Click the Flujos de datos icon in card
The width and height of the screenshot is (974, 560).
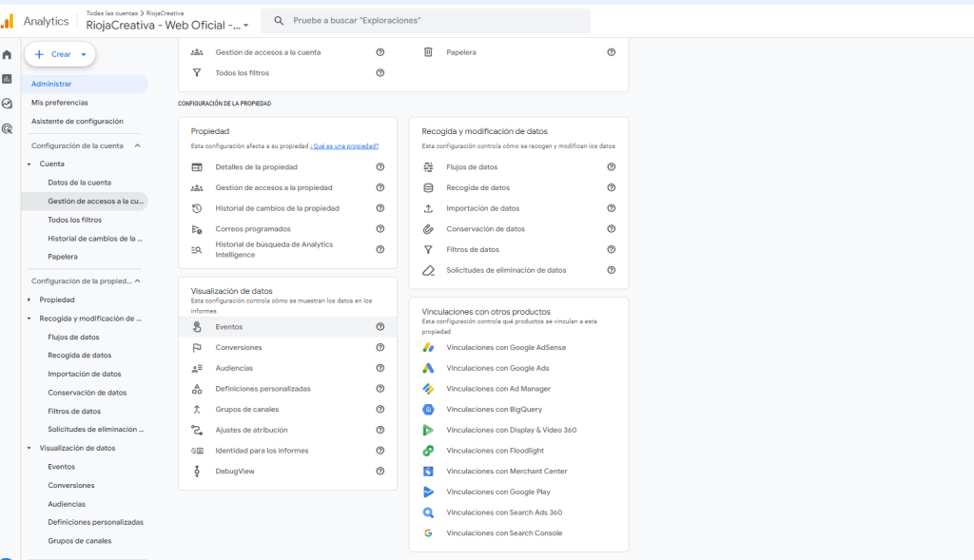click(x=428, y=167)
